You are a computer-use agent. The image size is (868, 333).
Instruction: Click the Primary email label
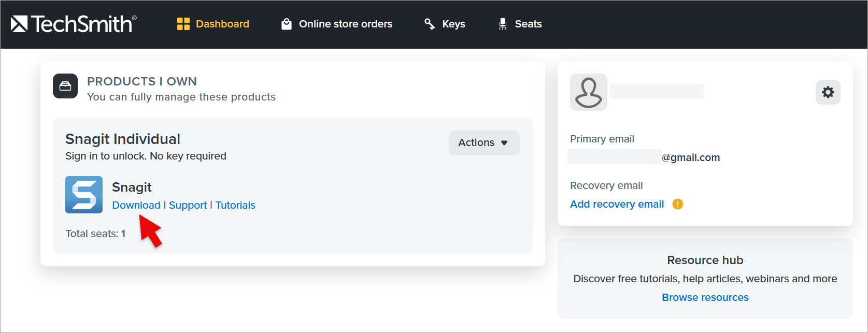(602, 139)
